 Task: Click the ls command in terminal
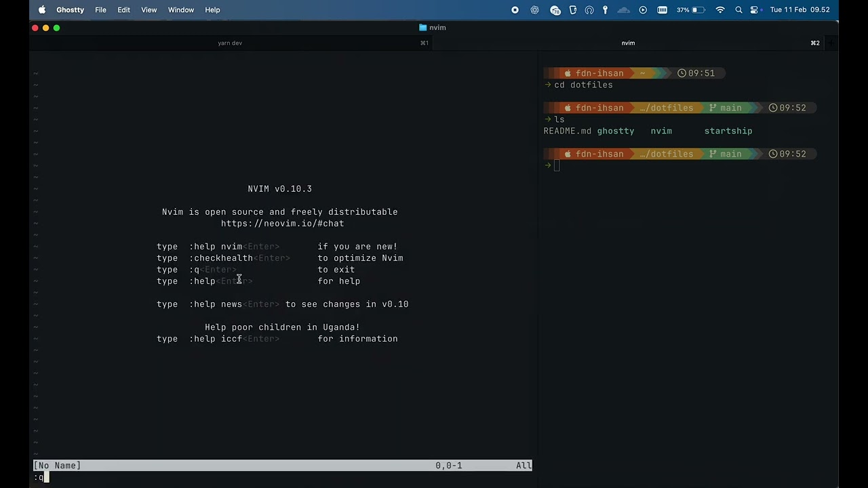pyautogui.click(x=559, y=119)
